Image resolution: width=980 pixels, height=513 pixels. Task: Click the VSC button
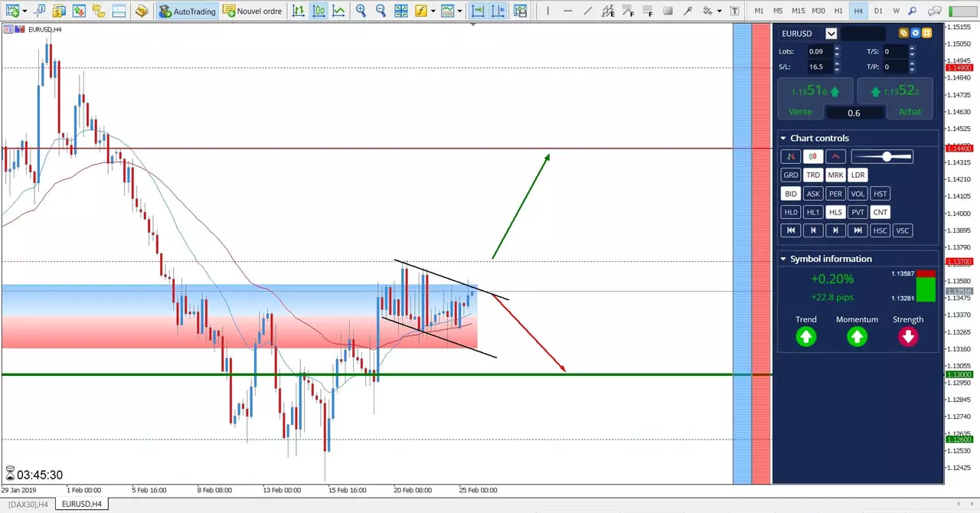coord(903,230)
